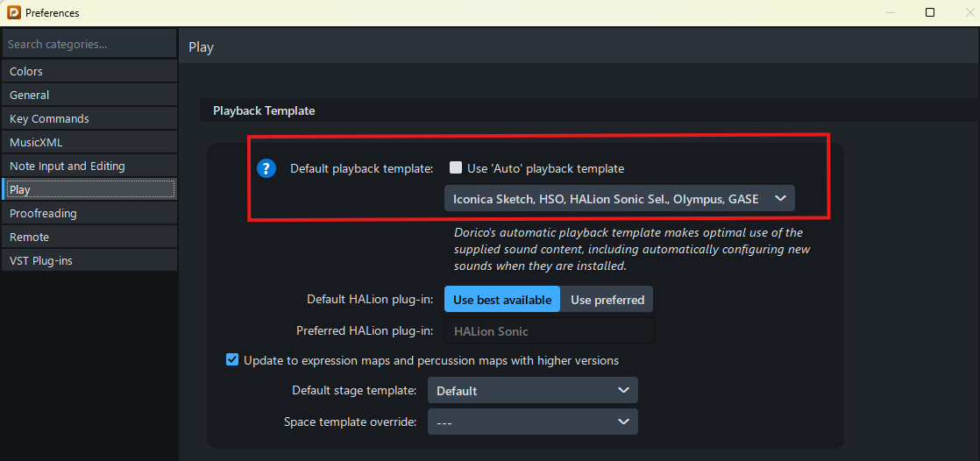Open MusicXML preferences page
The height and width of the screenshot is (461, 980).
coord(89,142)
